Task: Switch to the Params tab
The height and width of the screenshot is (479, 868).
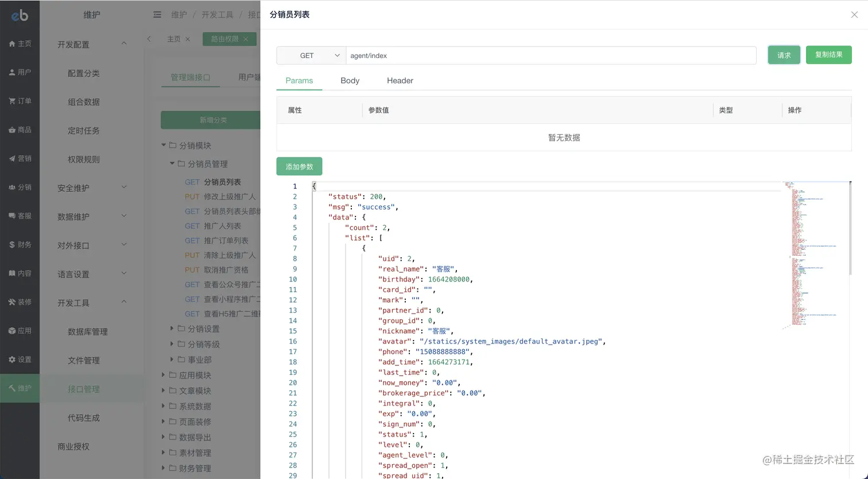Action: click(x=299, y=80)
